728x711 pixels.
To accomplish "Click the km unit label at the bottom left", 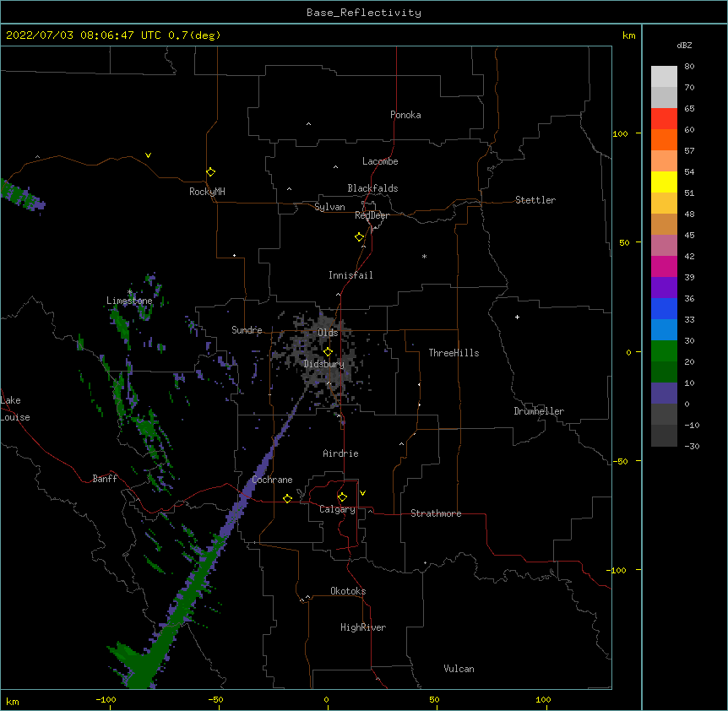I will pyautogui.click(x=13, y=701).
